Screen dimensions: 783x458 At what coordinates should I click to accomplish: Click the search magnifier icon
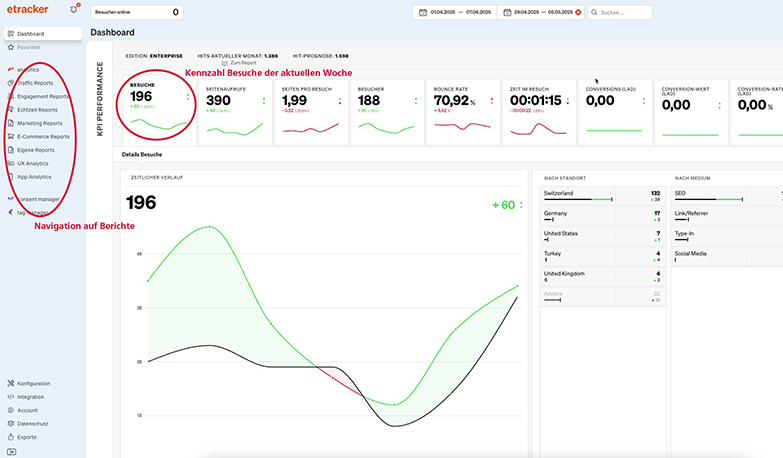(x=594, y=12)
